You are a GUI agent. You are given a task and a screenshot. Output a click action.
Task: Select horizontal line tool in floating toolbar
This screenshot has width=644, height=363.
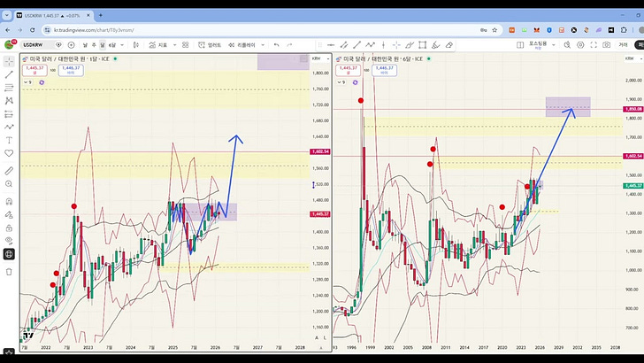(x=331, y=45)
